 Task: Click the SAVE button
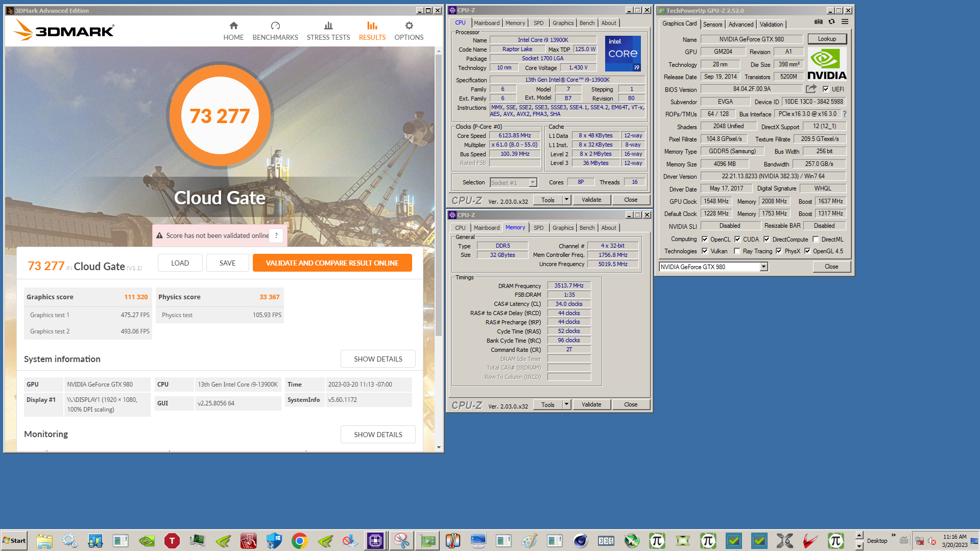(227, 263)
